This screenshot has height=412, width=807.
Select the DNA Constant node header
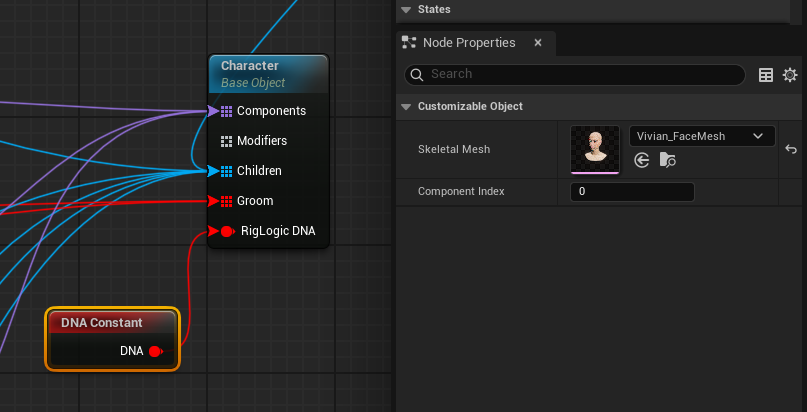click(113, 323)
